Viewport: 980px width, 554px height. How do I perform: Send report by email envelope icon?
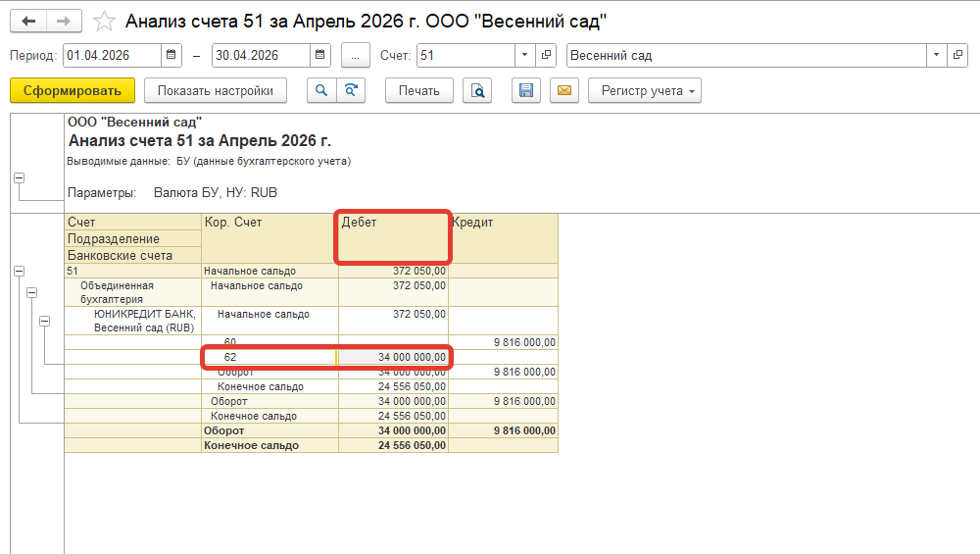click(563, 91)
